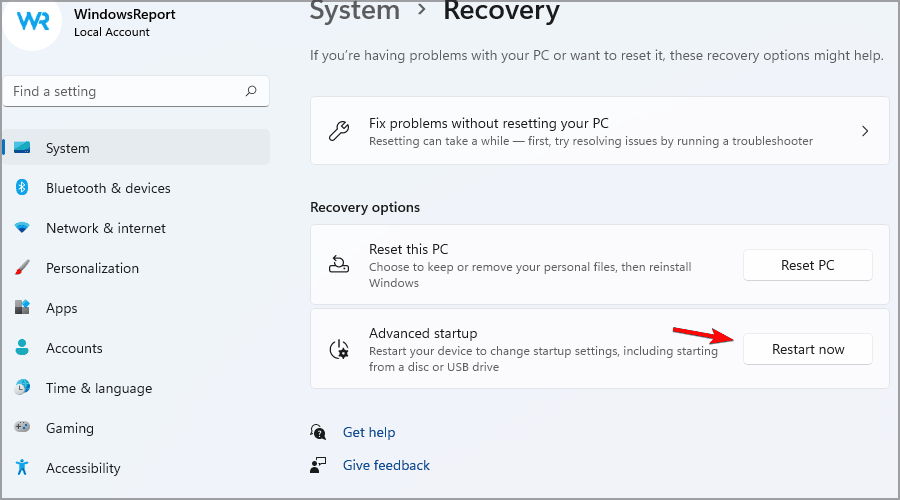
Task: Click the Bluetooth & devices icon
Action: 22,188
